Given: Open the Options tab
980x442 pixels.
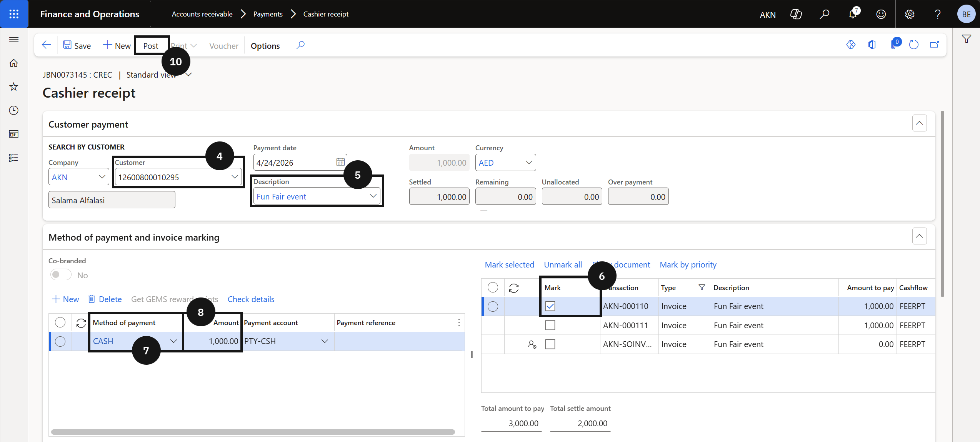Looking at the screenshot, I should click(x=265, y=46).
